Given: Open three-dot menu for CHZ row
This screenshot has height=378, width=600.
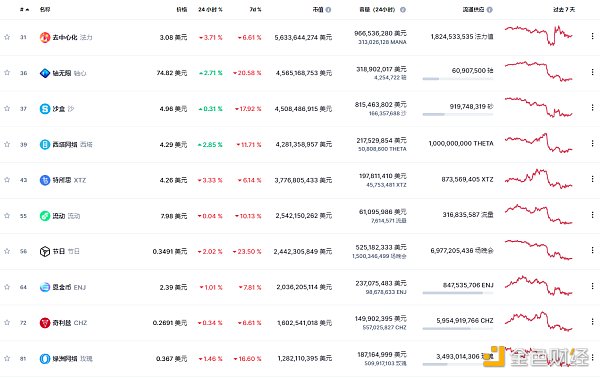Looking at the screenshot, I should coord(592,322).
